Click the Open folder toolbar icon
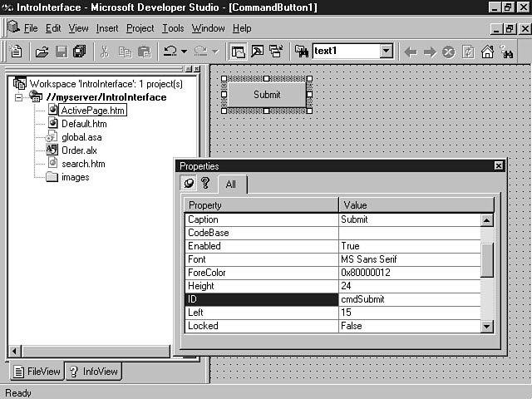The width and height of the screenshot is (532, 399). click(42, 52)
